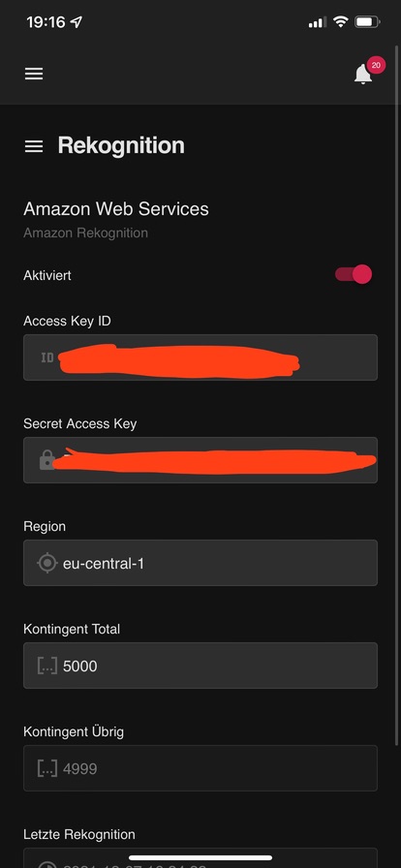This screenshot has width=401, height=868.
Task: Click the Amazon Web Services heading
Action: coord(116,208)
